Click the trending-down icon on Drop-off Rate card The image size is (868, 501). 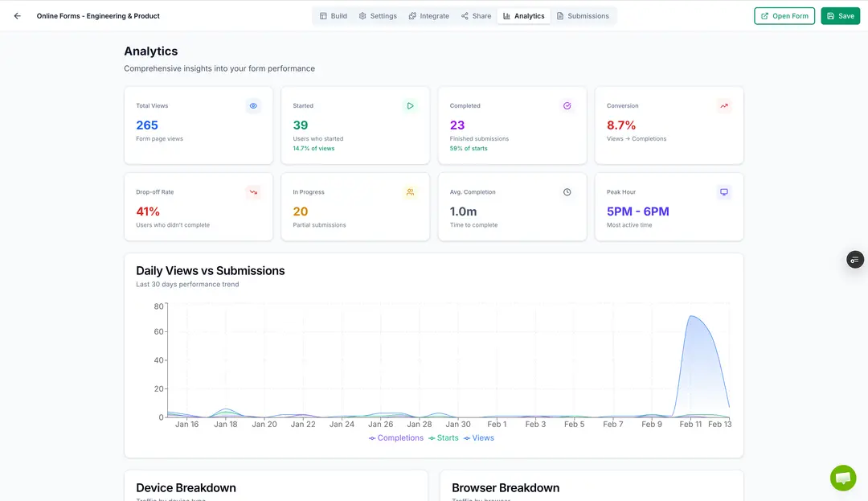253,192
